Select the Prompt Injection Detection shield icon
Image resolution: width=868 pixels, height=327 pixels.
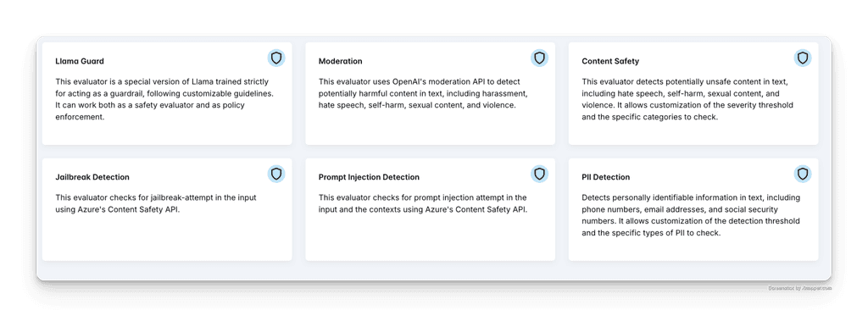click(x=539, y=175)
